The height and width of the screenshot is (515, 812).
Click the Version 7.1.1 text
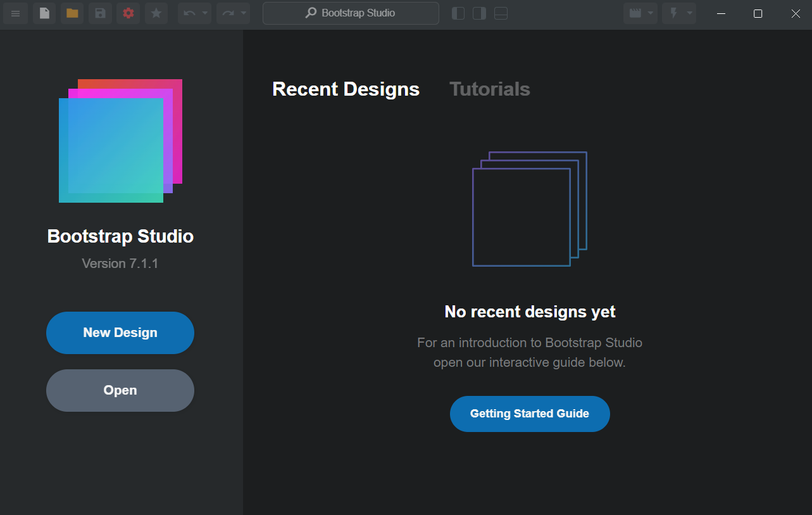(x=120, y=264)
